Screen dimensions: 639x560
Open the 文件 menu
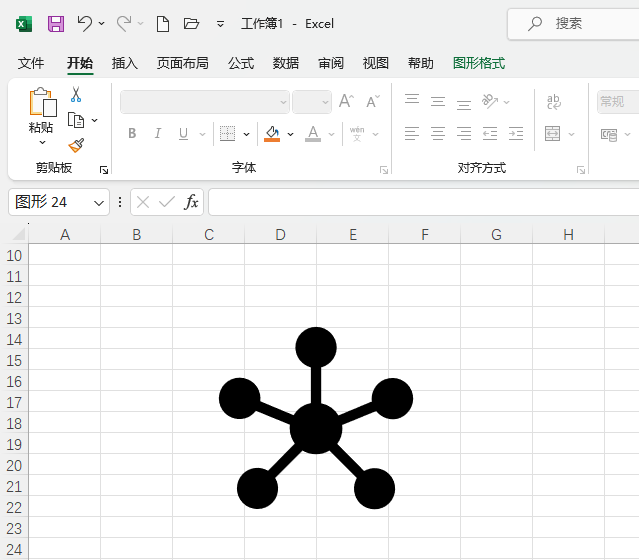pos(31,63)
